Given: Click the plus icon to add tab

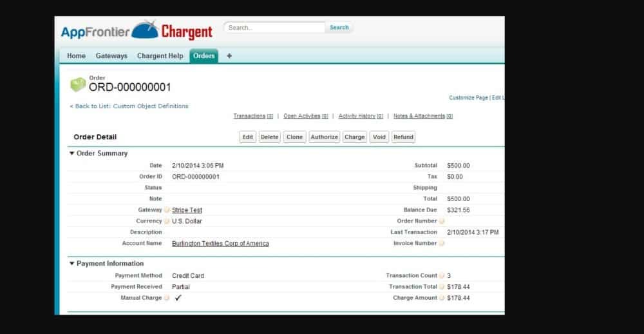Looking at the screenshot, I should (x=229, y=56).
